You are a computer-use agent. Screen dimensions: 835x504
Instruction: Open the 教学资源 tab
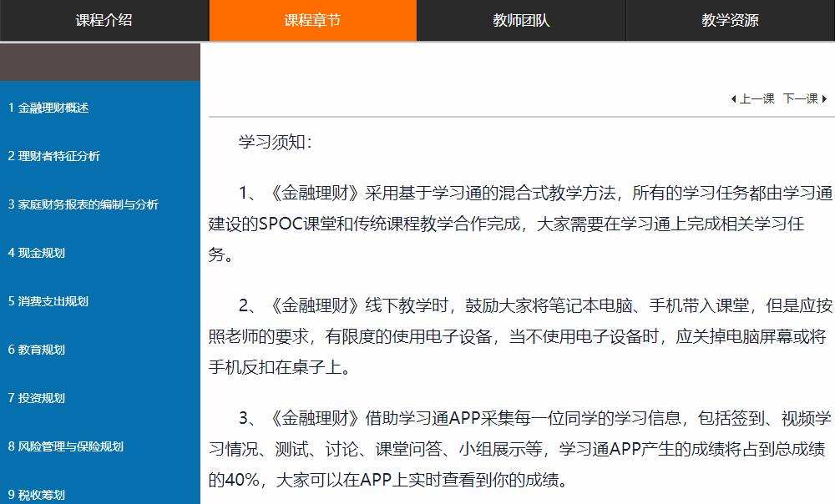tap(730, 20)
